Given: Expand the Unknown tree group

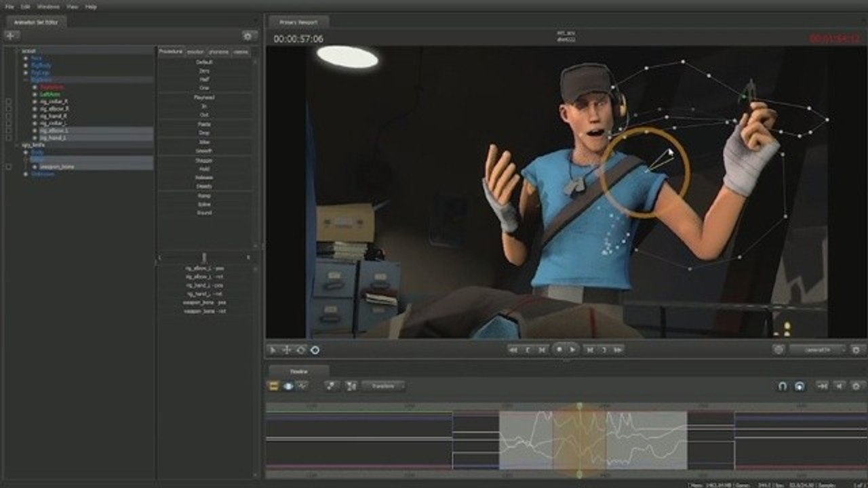Looking at the screenshot, I should (x=26, y=174).
